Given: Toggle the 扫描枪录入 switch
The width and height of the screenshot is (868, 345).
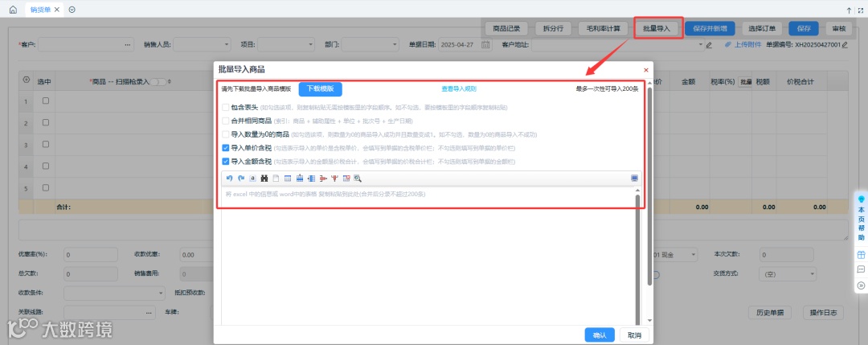Looking at the screenshot, I should point(159,82).
